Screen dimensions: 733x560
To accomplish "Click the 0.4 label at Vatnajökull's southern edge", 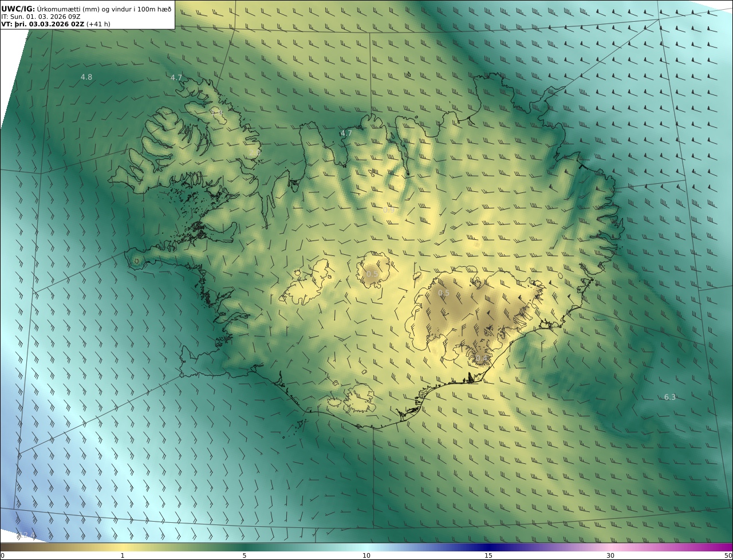I will tap(482, 358).
